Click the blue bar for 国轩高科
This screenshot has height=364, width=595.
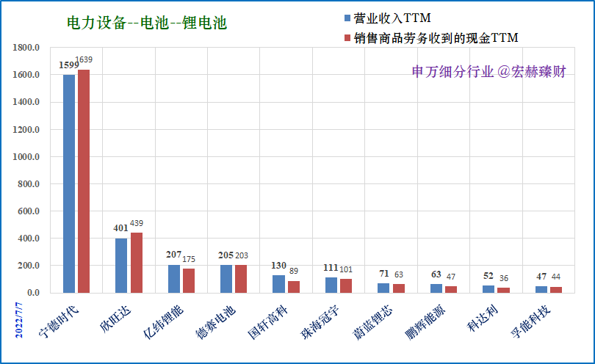click(279, 284)
